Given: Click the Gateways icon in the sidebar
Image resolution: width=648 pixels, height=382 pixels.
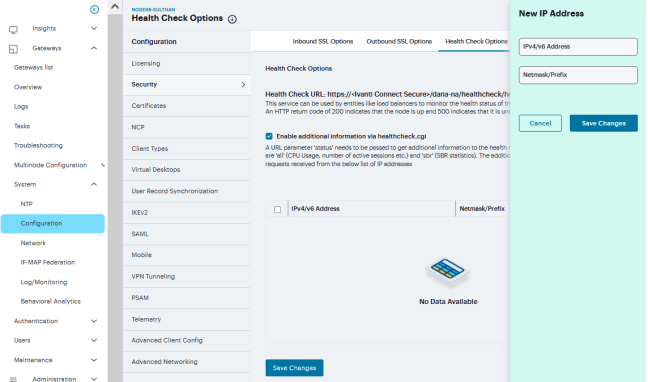Looking at the screenshot, I should 13,49.
